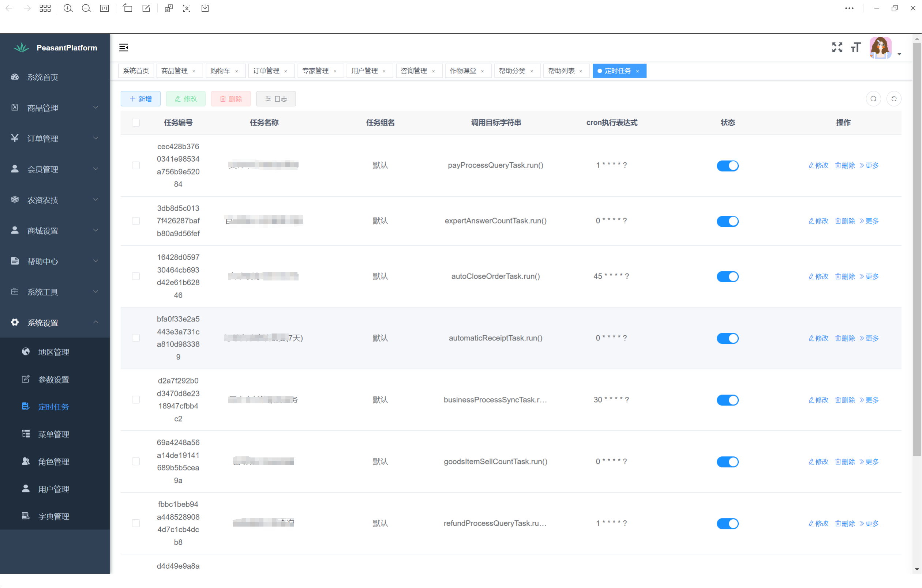Disable the autoCloseOrderTask status switch

coord(727,276)
